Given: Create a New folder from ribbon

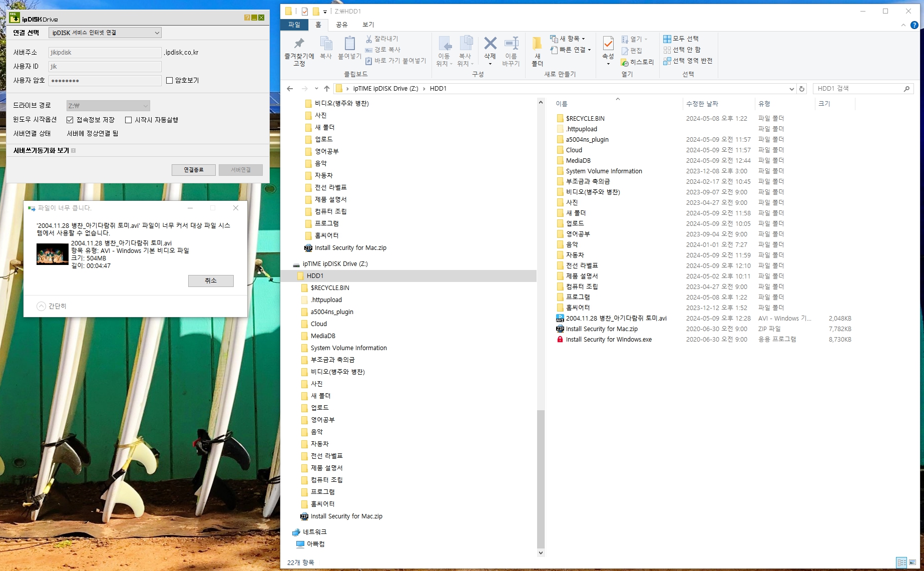Looking at the screenshot, I should [537, 51].
